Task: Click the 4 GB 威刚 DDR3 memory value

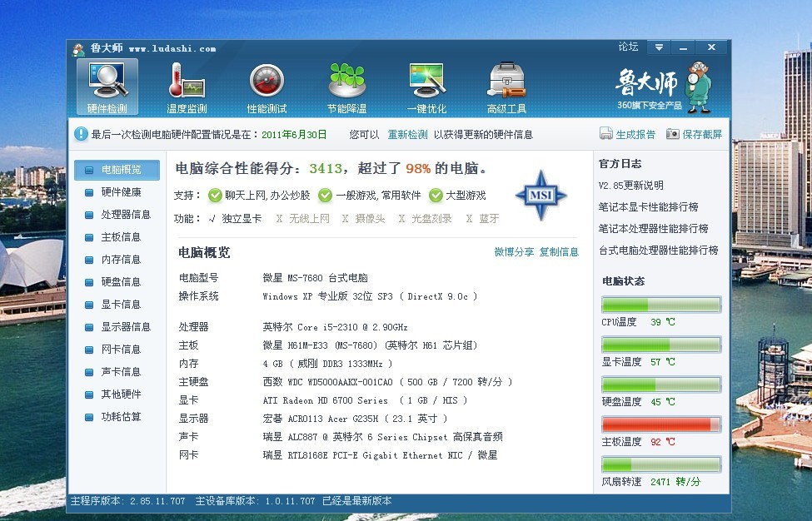Action: pyautogui.click(x=327, y=364)
